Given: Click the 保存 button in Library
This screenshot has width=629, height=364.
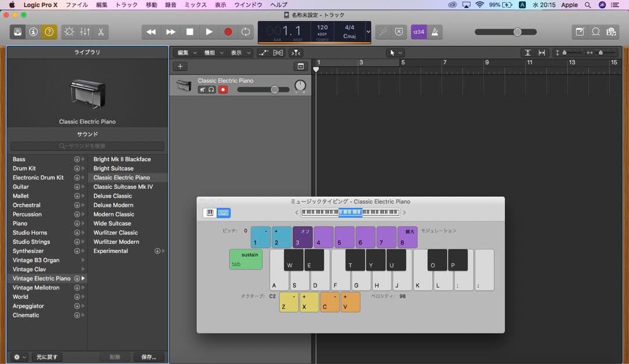Looking at the screenshot, I should click(x=149, y=357).
